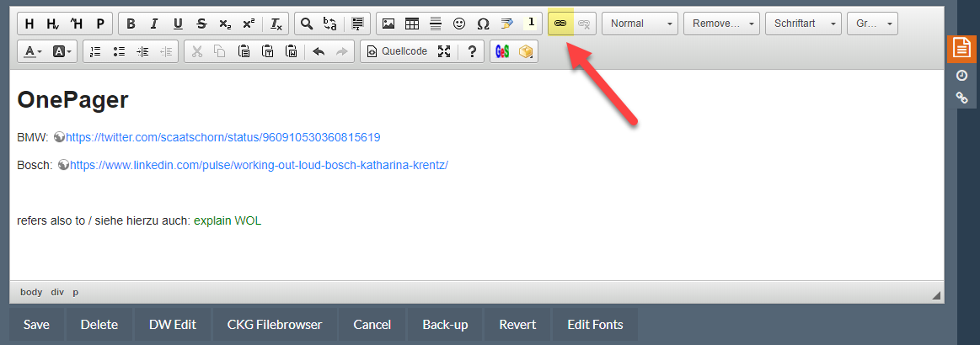
Task: Click the Cancel button
Action: point(372,325)
